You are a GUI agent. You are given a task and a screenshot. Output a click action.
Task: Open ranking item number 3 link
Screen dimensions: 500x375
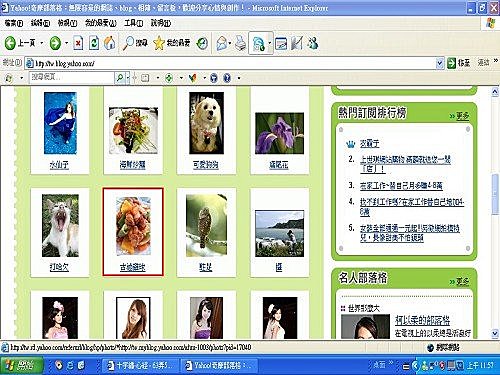401,186
